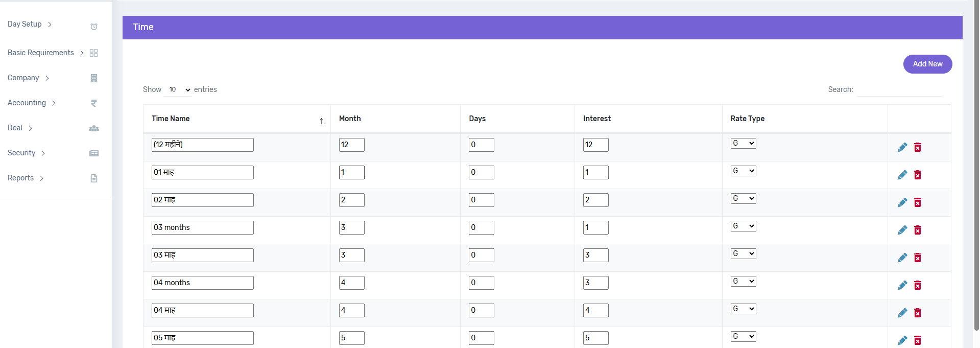This screenshot has width=980, height=348.
Task: Delete the 03 माह row with trash icon
Action: coord(918,258)
